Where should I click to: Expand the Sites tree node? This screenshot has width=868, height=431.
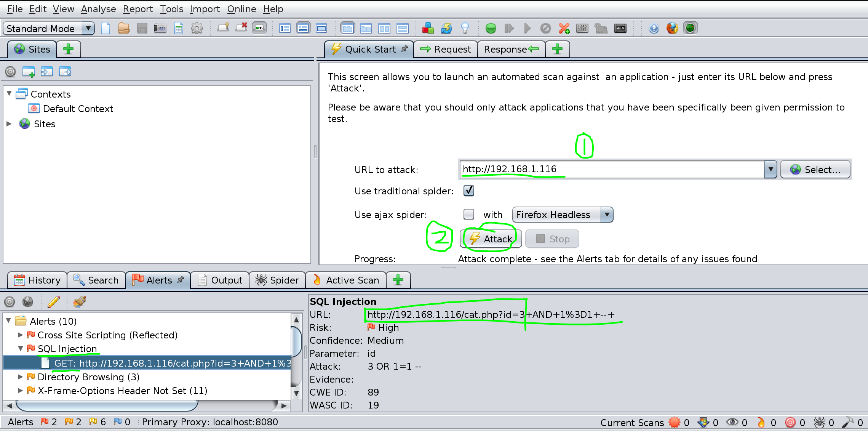tap(9, 124)
